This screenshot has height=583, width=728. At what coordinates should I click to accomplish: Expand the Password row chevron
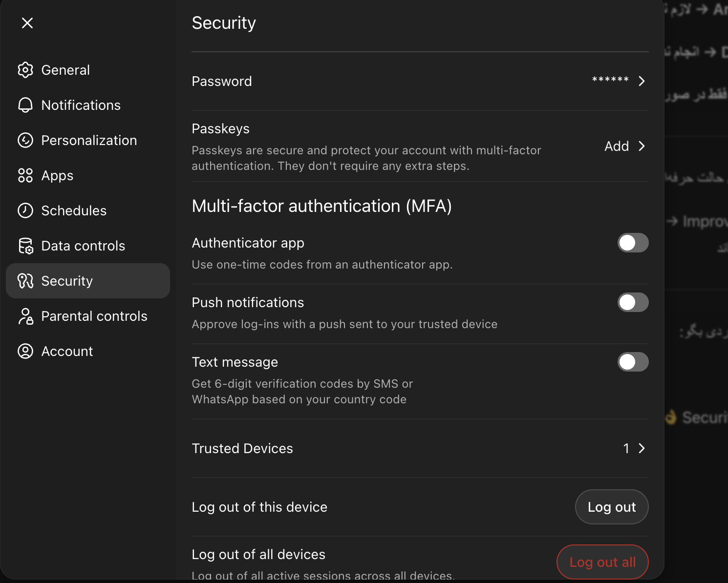642,81
